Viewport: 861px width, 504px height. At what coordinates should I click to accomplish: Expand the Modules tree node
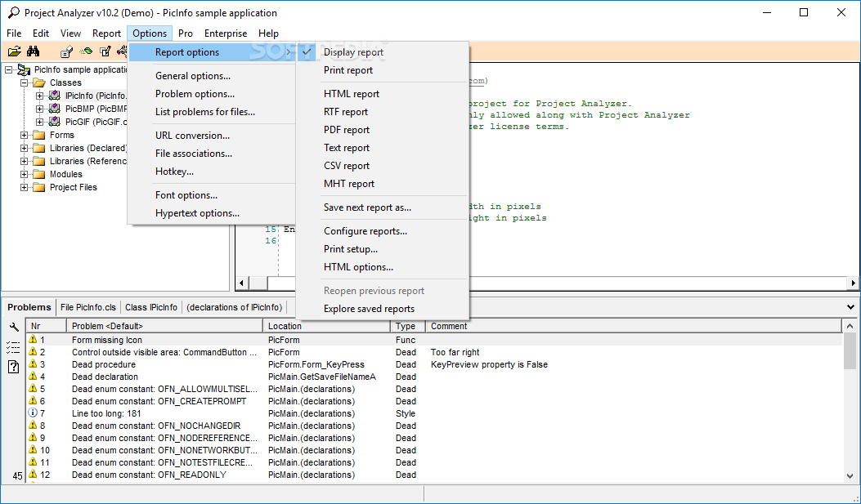(x=25, y=174)
